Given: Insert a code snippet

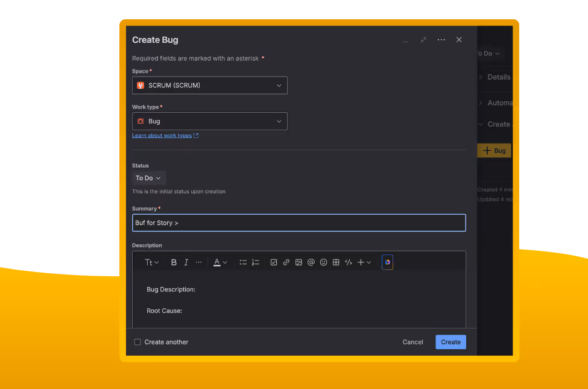Looking at the screenshot, I should coord(349,262).
